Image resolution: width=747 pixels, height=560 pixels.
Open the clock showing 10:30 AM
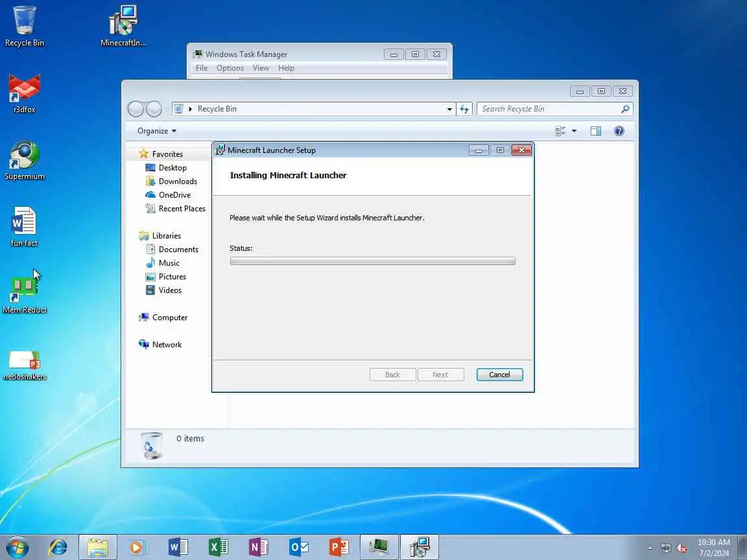click(714, 548)
